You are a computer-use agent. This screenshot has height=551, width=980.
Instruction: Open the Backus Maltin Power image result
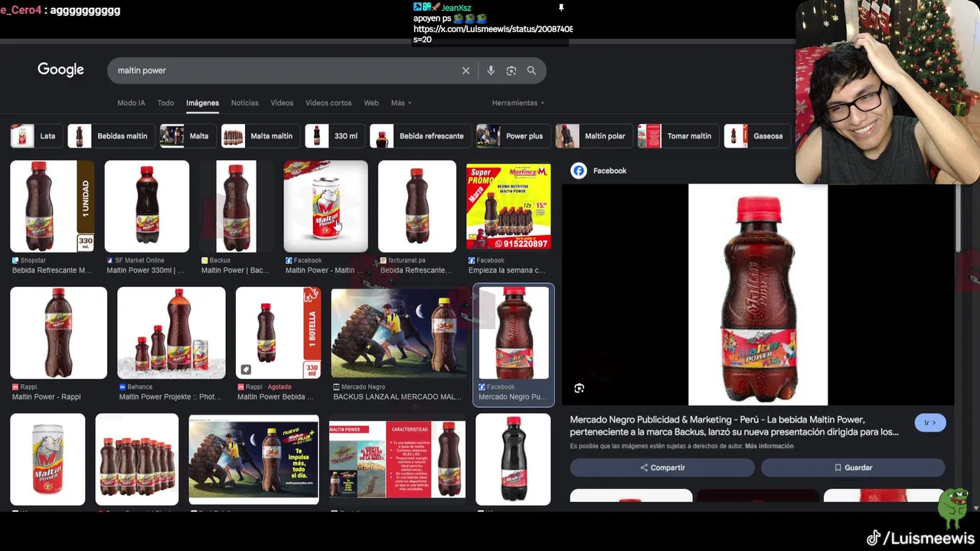(236, 207)
